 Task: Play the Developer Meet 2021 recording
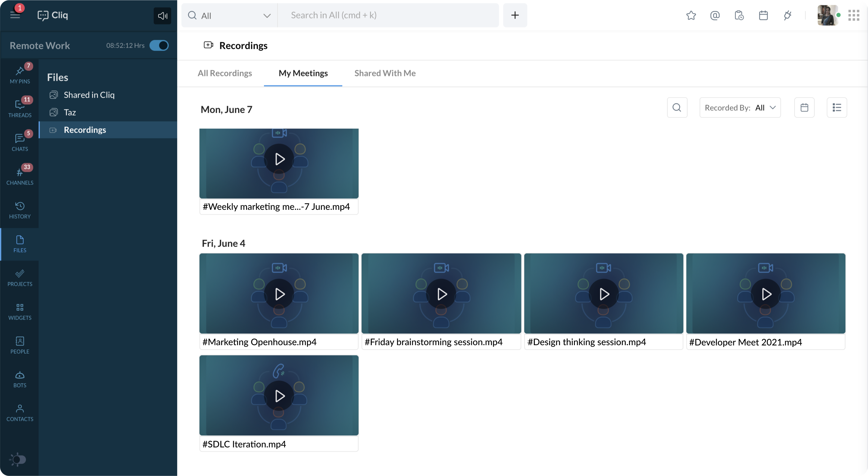pyautogui.click(x=766, y=294)
